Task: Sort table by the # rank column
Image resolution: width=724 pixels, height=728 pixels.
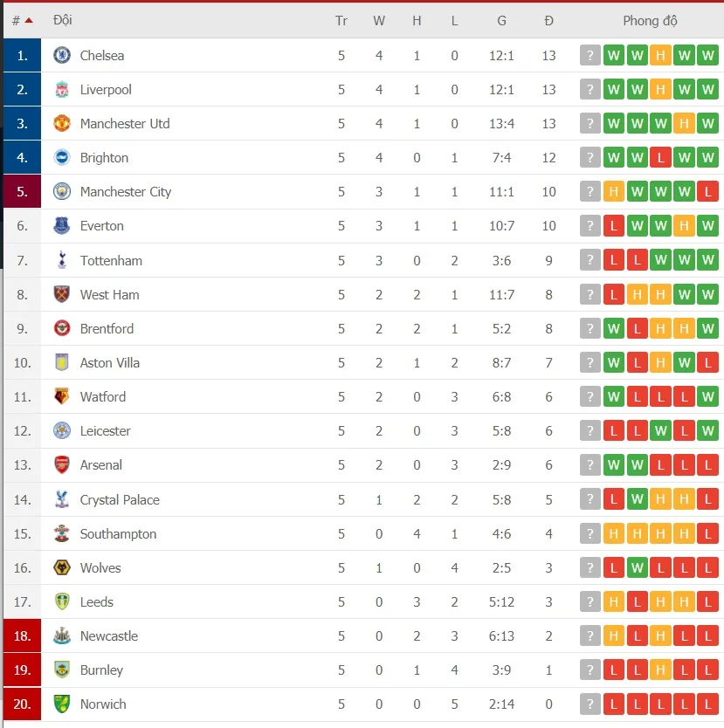Action: click(22, 20)
